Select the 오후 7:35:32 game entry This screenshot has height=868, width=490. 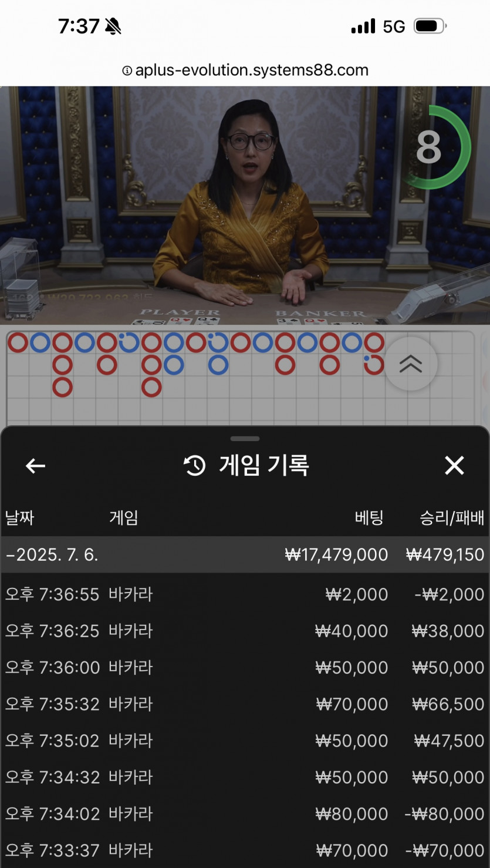(245, 704)
